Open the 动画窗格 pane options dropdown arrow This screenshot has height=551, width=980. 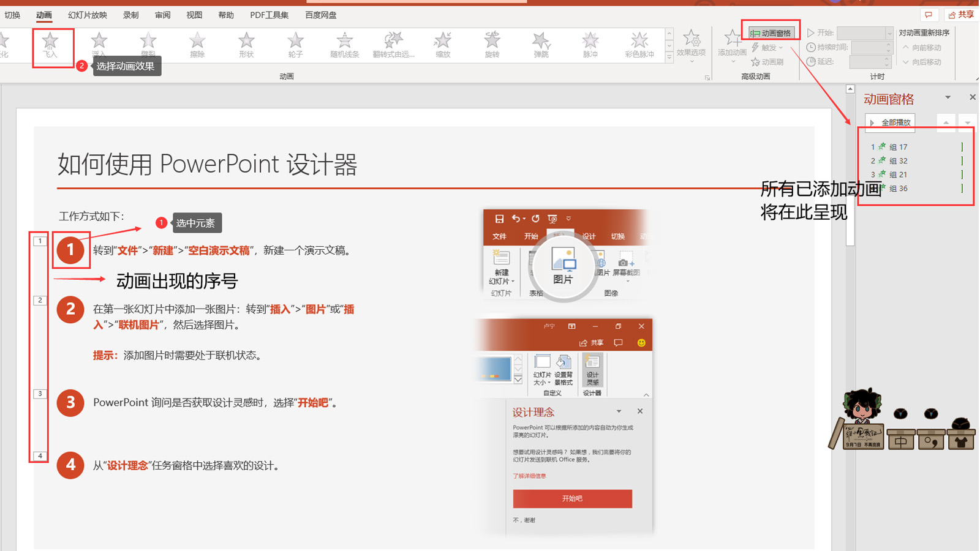tap(948, 98)
